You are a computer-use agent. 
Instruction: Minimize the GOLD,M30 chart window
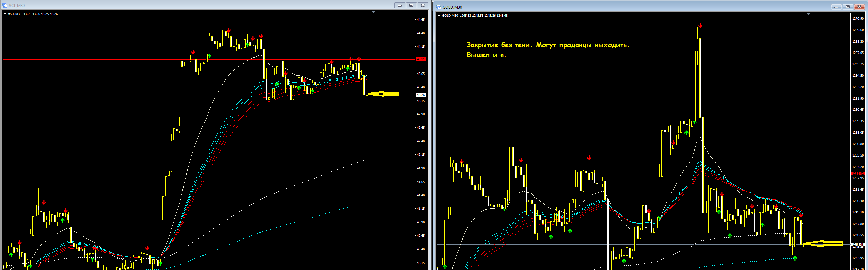[836, 7]
